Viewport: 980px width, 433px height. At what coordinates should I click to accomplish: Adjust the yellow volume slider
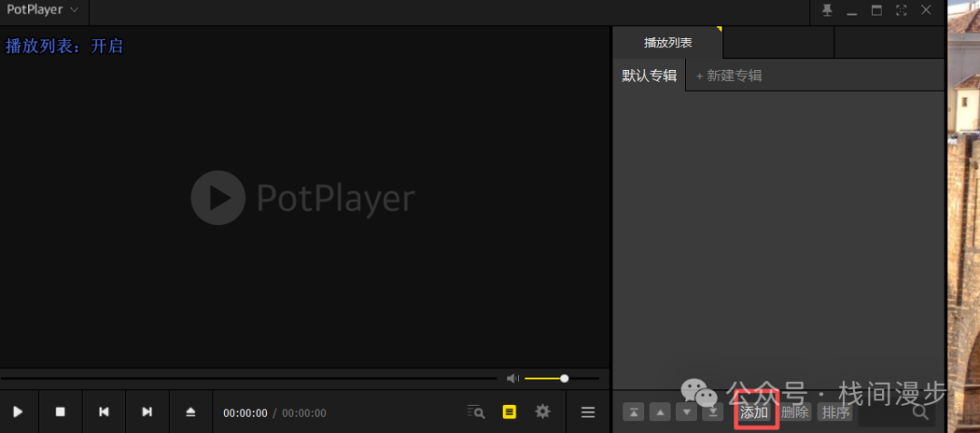[562, 378]
